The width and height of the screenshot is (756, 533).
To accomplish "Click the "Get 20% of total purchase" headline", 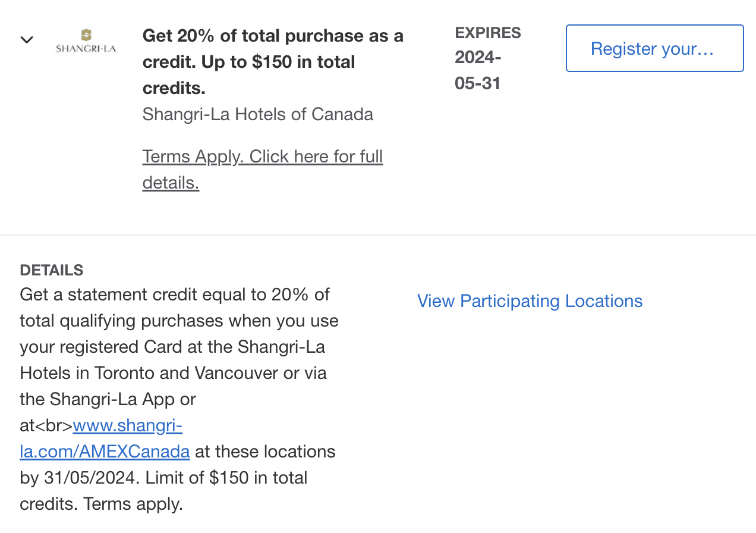I will (x=273, y=36).
